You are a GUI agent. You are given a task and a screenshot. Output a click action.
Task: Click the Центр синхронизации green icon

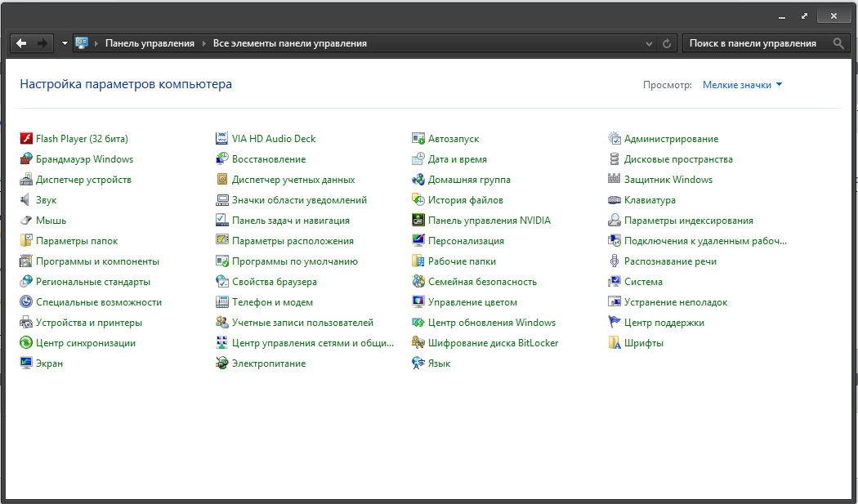[25, 343]
